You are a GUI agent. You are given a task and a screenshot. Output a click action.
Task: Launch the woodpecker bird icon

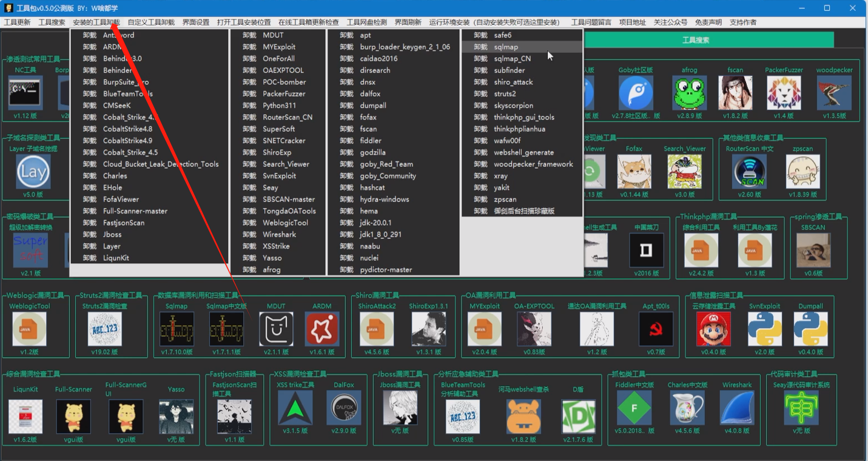tap(834, 93)
